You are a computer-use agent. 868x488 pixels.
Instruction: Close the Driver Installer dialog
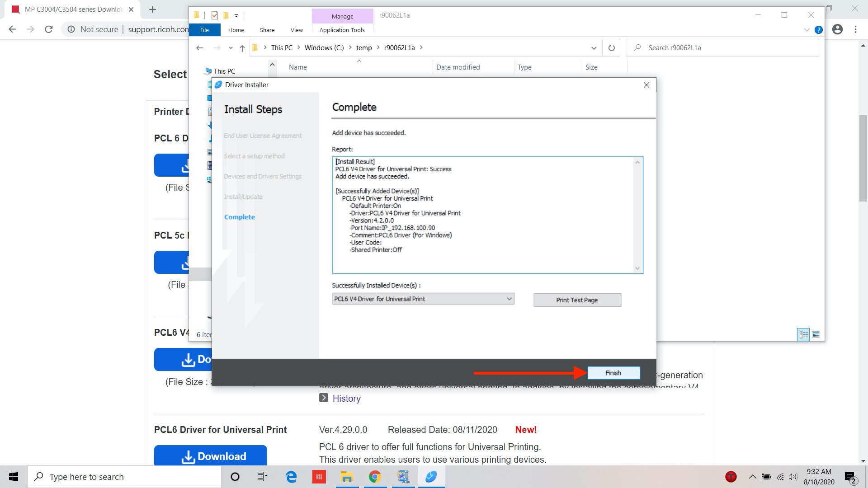point(646,85)
